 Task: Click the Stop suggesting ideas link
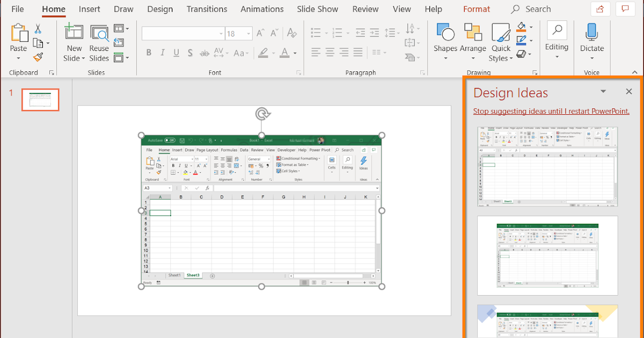click(551, 111)
